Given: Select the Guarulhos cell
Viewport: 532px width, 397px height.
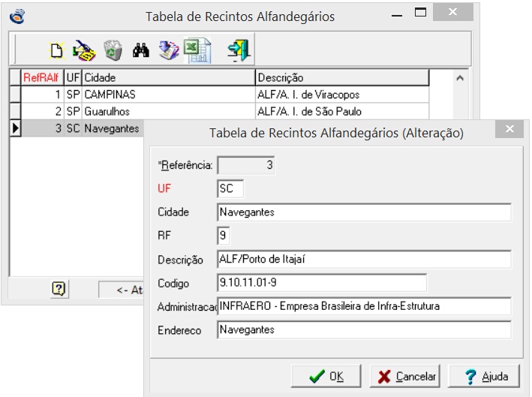Looking at the screenshot, I should (x=168, y=111).
